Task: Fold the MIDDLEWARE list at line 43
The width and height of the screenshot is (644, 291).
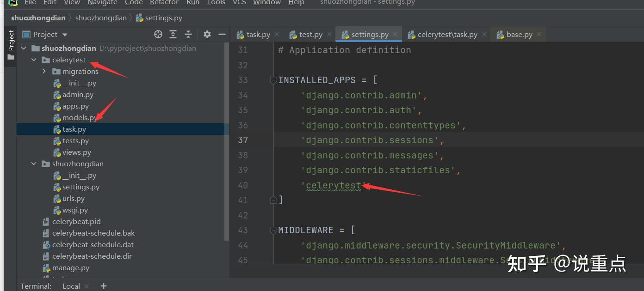Action: pos(273,230)
